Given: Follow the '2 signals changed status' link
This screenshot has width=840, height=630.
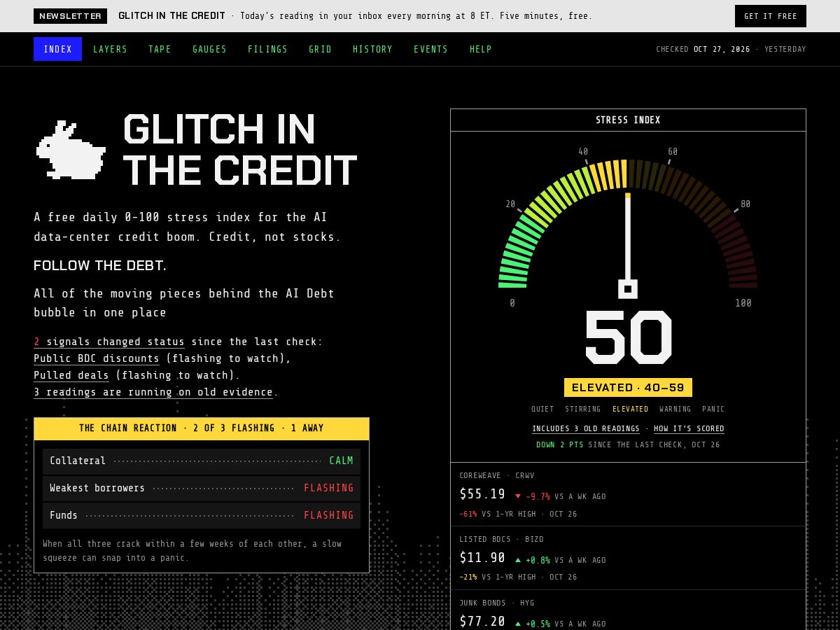Looking at the screenshot, I should pyautogui.click(x=109, y=342).
